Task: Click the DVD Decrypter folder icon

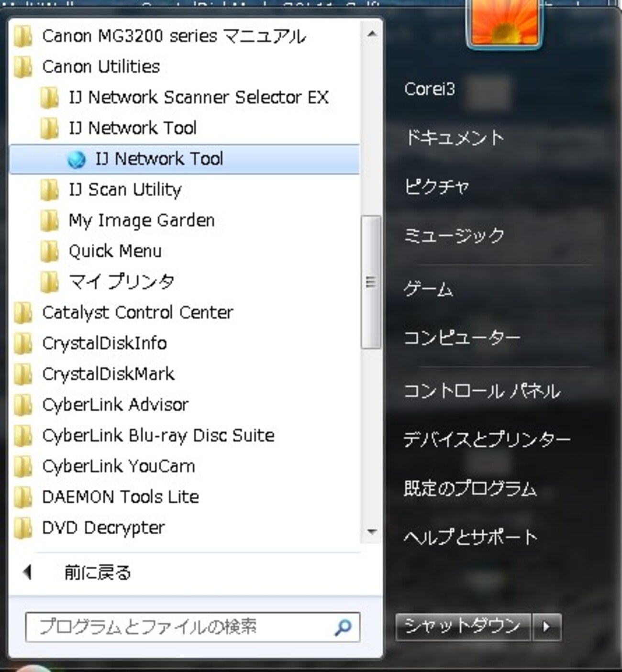Action: [x=22, y=528]
